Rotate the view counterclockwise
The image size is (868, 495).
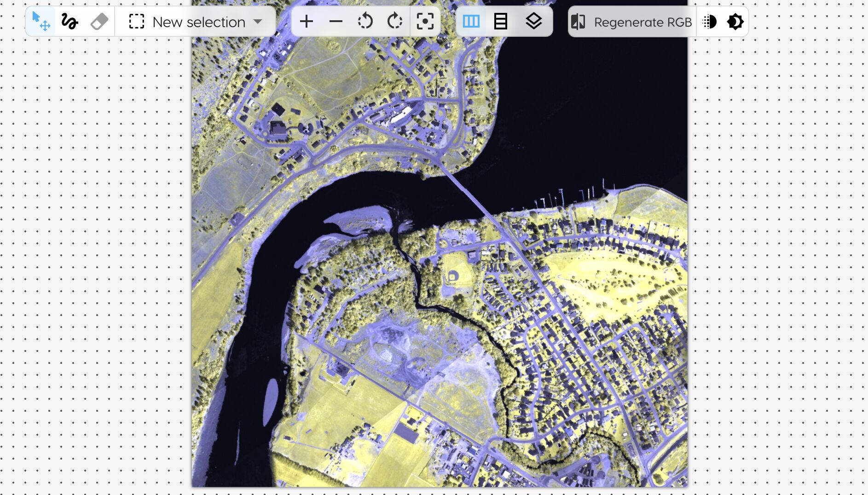[x=365, y=21]
